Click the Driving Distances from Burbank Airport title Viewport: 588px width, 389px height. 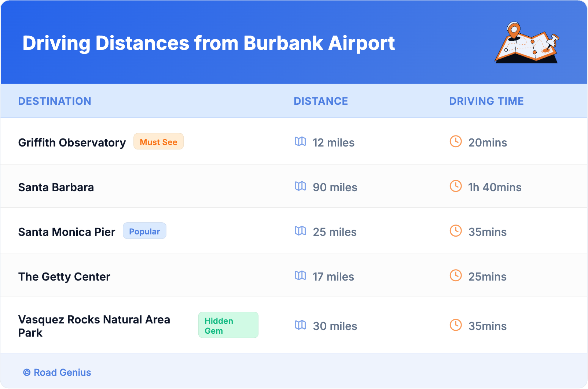(209, 43)
